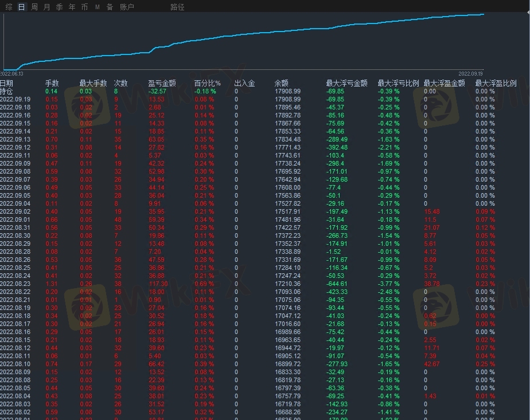Select the 2022.09.19 date row
Image resolution: width=530 pixels, height=420 pixels.
[x=15, y=99]
